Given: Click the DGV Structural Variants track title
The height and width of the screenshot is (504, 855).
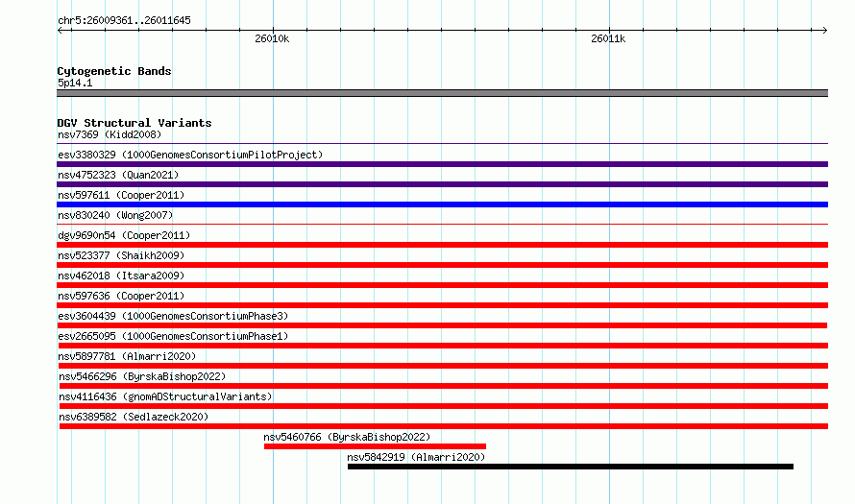Looking at the screenshot, I should click(134, 123).
